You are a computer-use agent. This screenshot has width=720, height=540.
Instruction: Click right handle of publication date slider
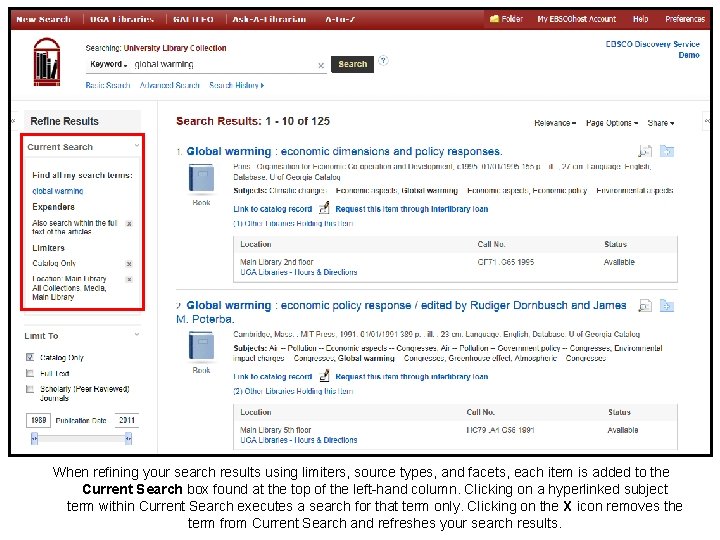click(128, 439)
